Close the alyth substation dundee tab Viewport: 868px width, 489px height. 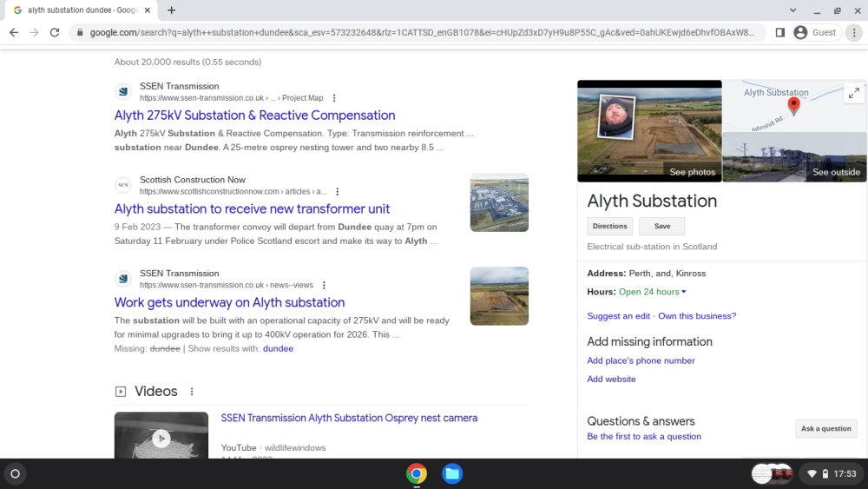point(148,10)
